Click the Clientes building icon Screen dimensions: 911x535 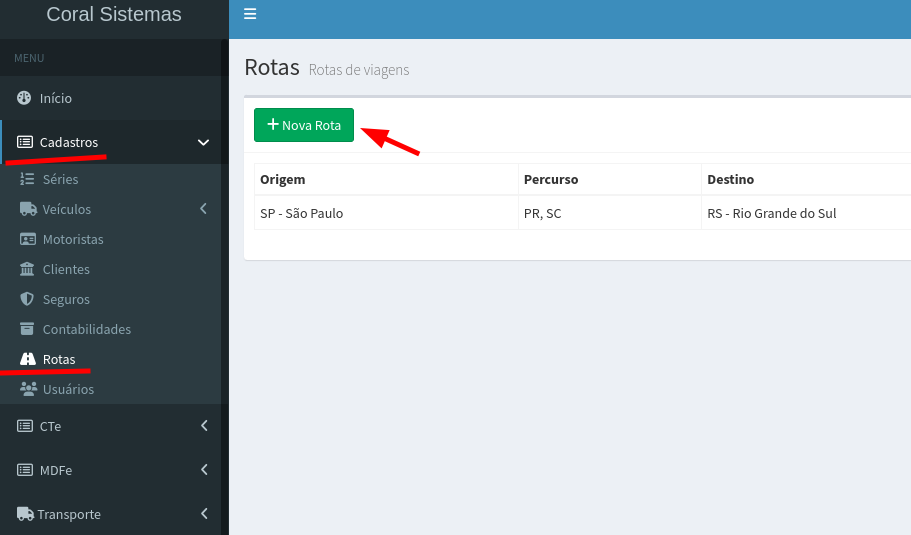27,269
